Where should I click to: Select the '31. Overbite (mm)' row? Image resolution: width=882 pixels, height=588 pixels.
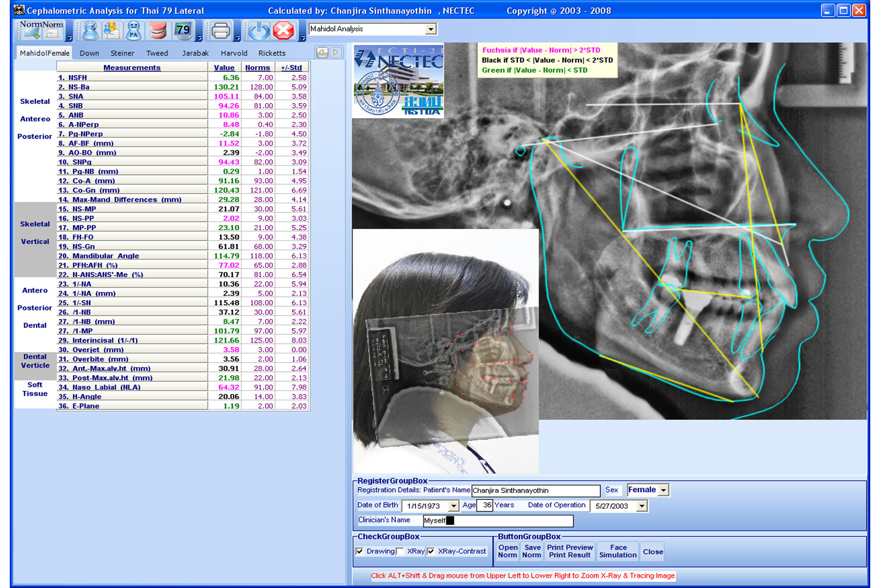tap(183, 359)
